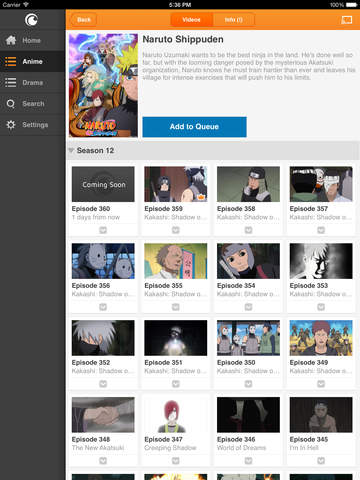The width and height of the screenshot is (360, 480).
Task: Tap the arrow icon under Episode 345
Action: coord(321,461)
